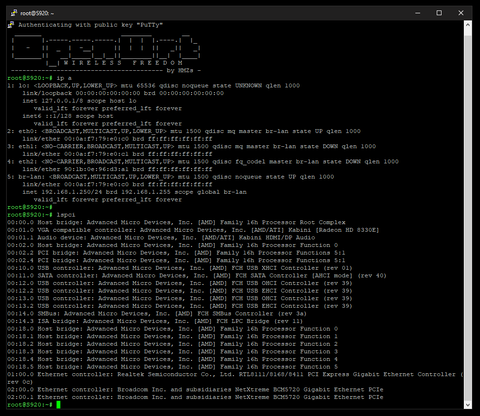Click the "2: eth0" interface line
This screenshot has width=480, height=416.
coord(184,131)
